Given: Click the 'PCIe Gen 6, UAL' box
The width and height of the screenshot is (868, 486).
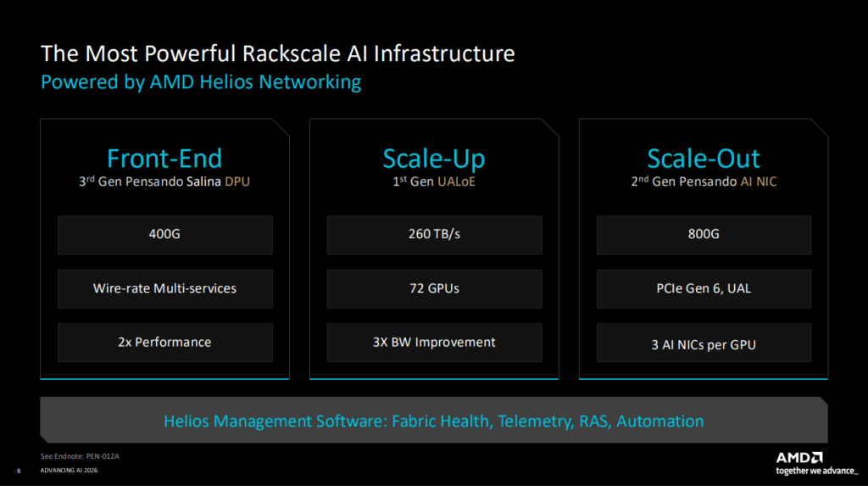Looking at the screenshot, I should (704, 288).
